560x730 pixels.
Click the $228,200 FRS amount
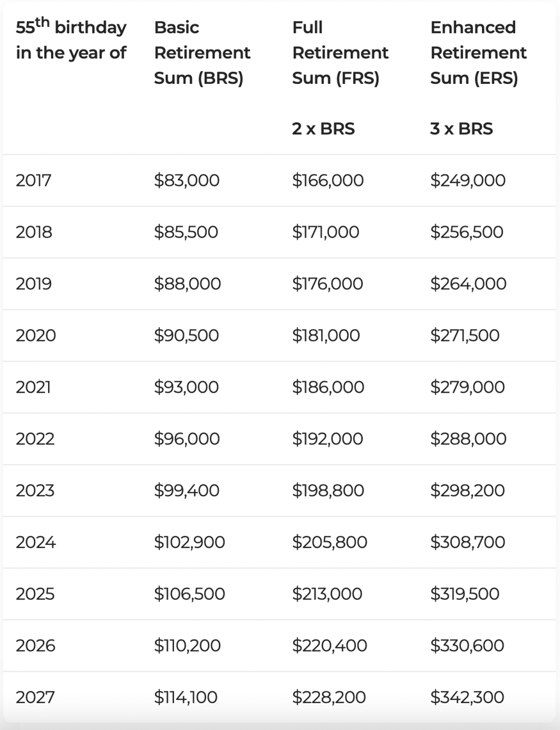pos(330,697)
